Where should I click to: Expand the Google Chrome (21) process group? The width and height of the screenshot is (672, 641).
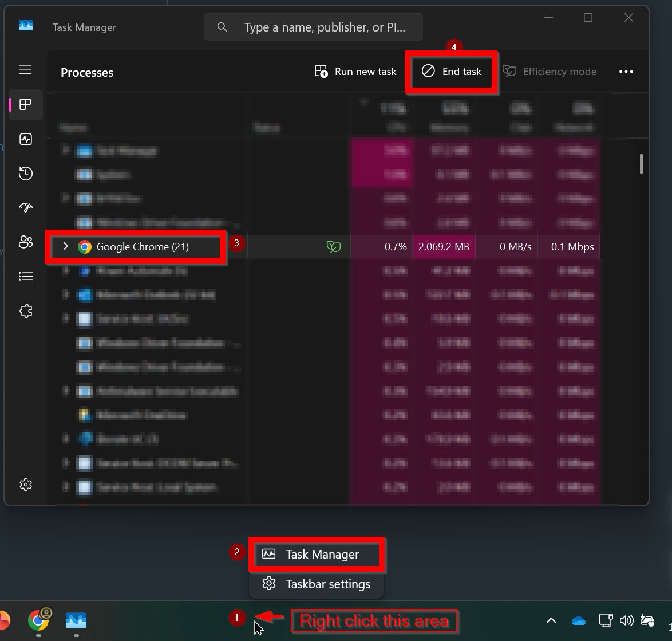pos(66,246)
